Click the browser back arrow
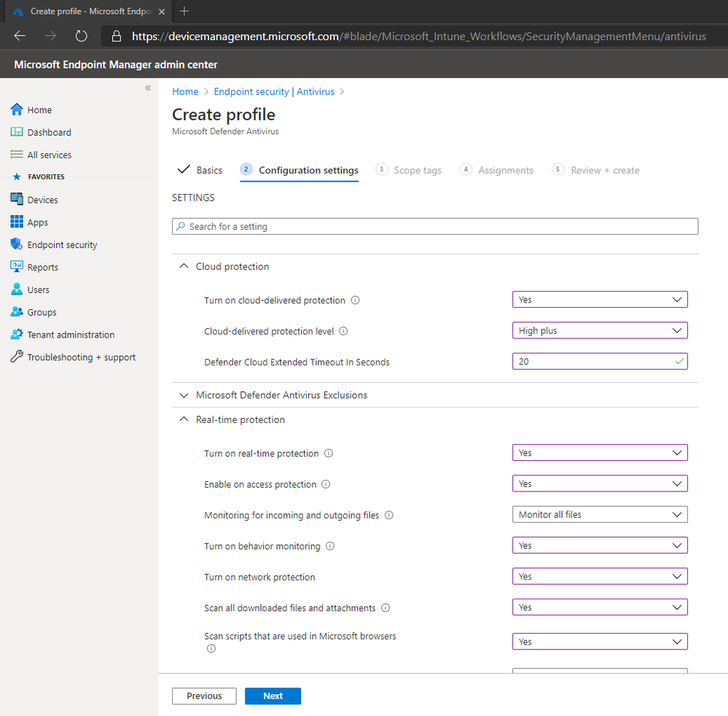Viewport: 728px width, 716px height. coord(20,36)
